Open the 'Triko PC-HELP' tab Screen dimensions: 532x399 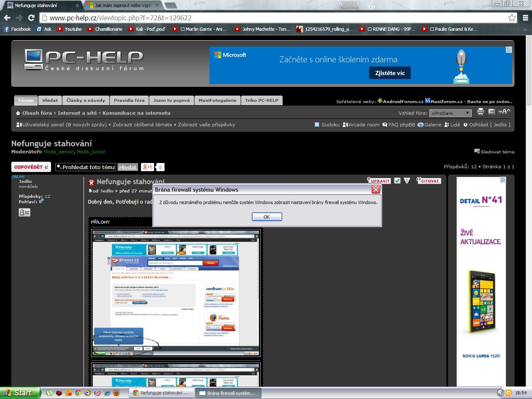[262, 100]
